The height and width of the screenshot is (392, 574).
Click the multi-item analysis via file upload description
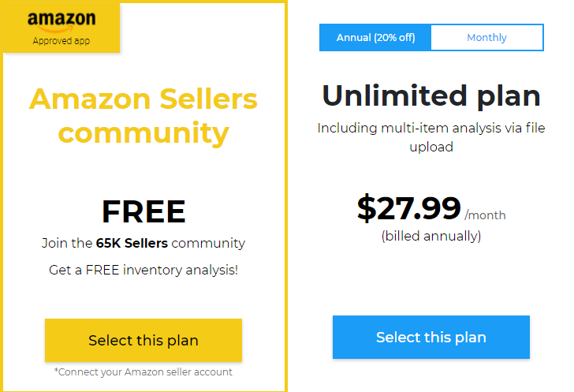[431, 137]
